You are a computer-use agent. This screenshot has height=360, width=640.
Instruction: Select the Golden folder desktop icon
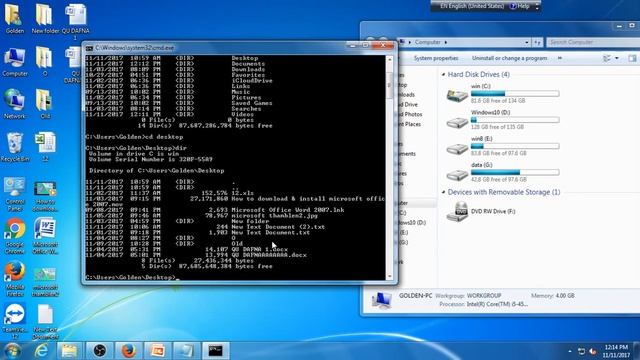coord(14,18)
